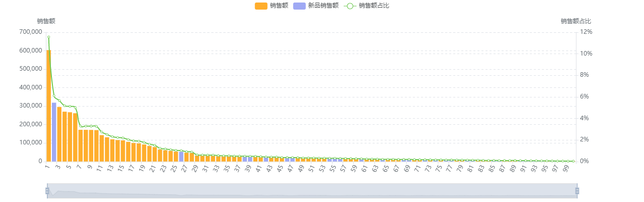The width and height of the screenshot is (644, 202).
Task: Click the 2% right axis label
Action: tap(585, 140)
